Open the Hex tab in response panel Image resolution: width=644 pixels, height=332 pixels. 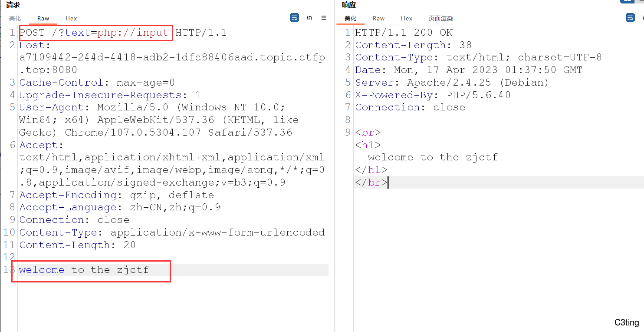(407, 18)
